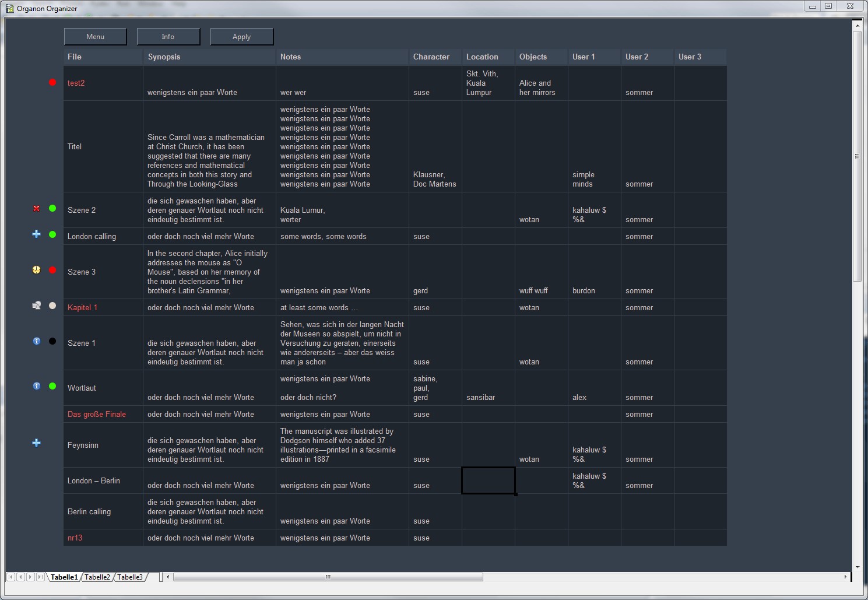Click the 'alex' User 1 cell
Viewport: 868px width, 600px height.
595,388
